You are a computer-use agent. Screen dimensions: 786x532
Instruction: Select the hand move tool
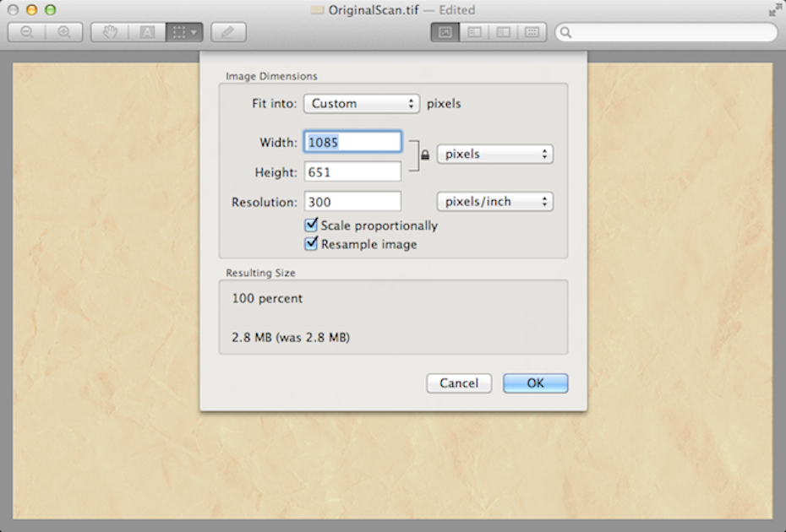(x=109, y=33)
